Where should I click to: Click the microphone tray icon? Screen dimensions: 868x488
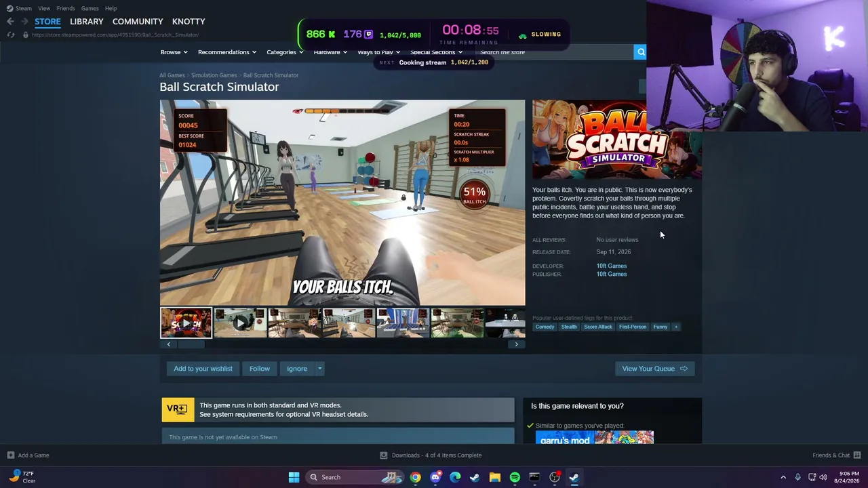[x=797, y=477]
